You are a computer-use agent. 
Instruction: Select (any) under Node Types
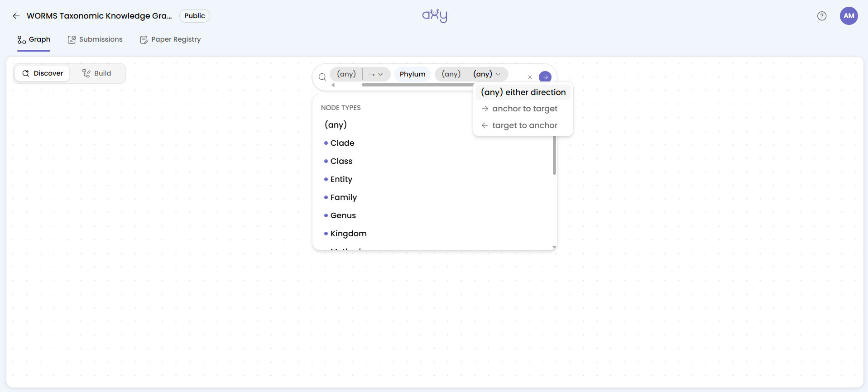tap(336, 125)
